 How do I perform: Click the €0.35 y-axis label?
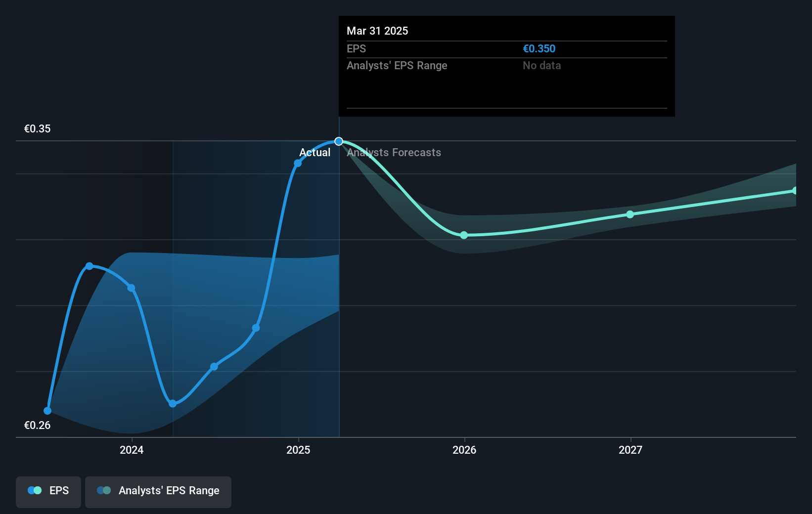coord(37,129)
